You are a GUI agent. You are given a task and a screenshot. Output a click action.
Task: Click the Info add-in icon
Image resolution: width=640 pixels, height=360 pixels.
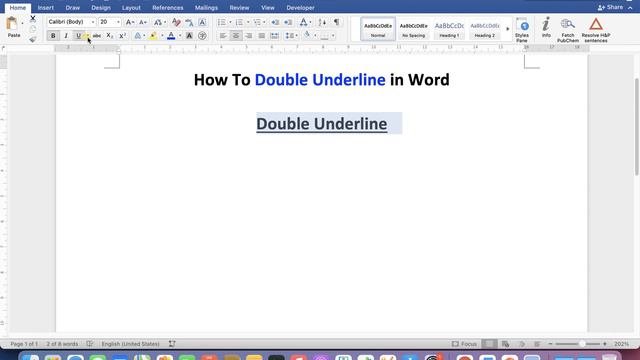tap(546, 28)
